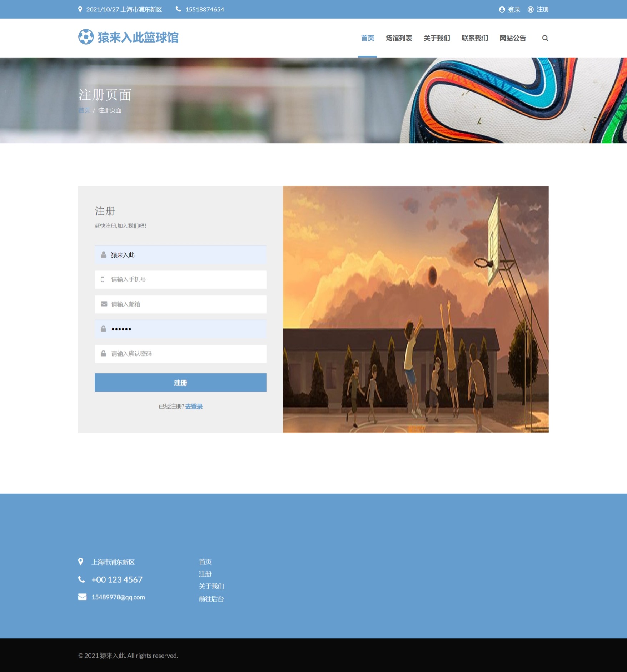Viewport: 627px width, 672px height.
Task: Click the mobile phone icon in form
Action: click(103, 279)
